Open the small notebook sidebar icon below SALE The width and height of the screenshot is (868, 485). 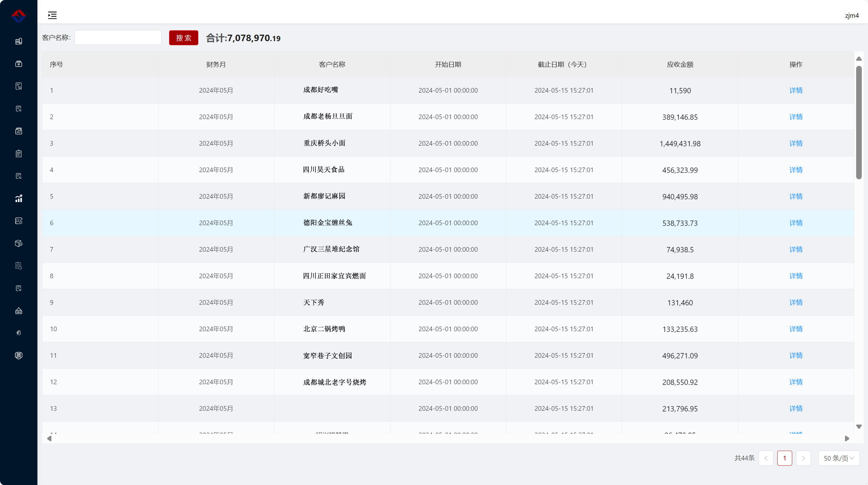point(18,333)
